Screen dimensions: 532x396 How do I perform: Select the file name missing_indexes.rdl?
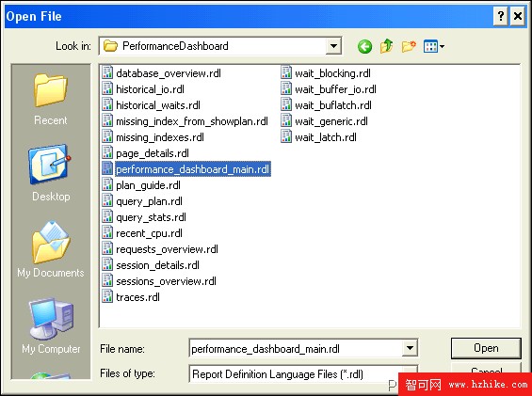160,137
